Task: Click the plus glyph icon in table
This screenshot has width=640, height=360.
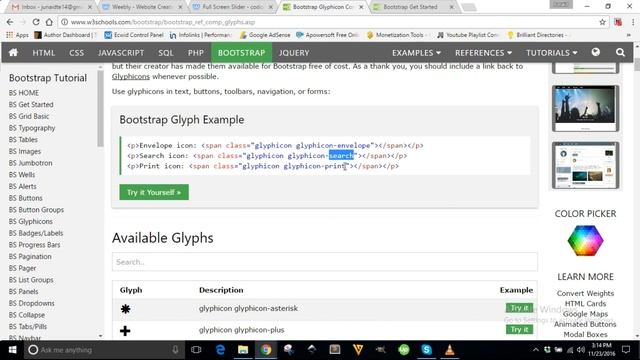Action: (x=125, y=330)
